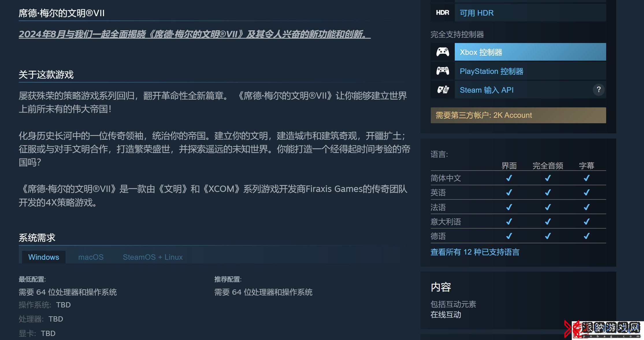Click the 处理器: TBD line

[41, 319]
